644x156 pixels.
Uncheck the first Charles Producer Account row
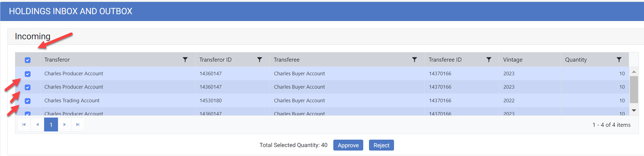tap(28, 74)
